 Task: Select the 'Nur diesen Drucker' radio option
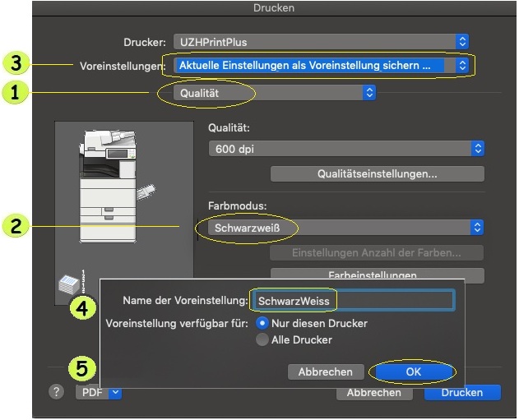(263, 323)
